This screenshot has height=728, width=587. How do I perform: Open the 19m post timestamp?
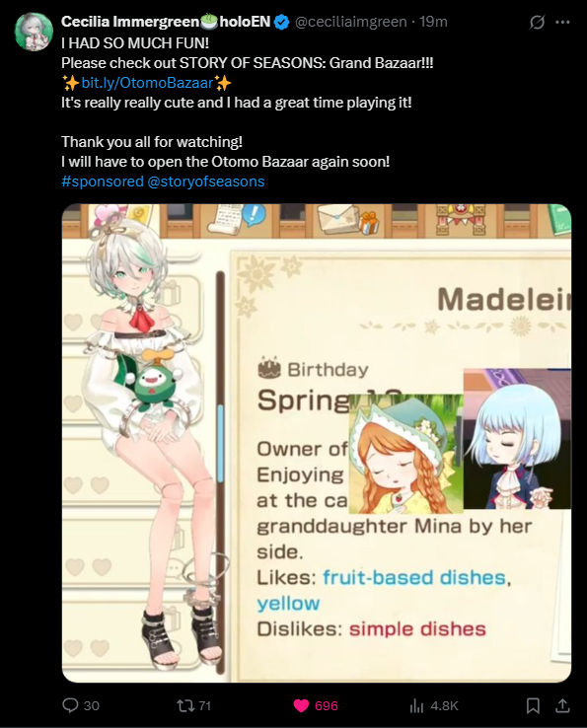(433, 22)
